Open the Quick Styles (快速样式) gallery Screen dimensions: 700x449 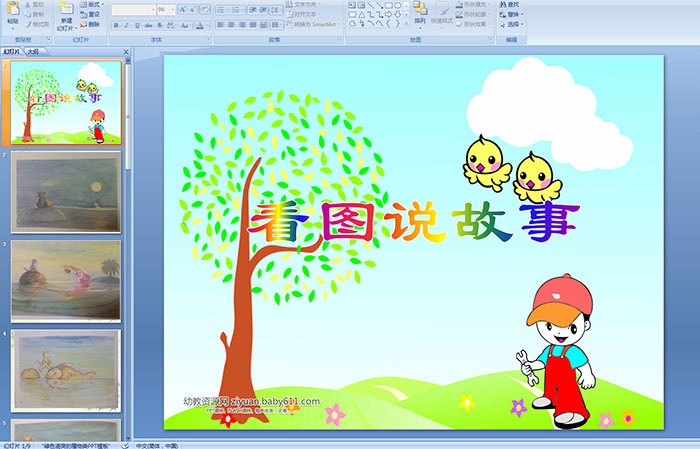(442, 15)
